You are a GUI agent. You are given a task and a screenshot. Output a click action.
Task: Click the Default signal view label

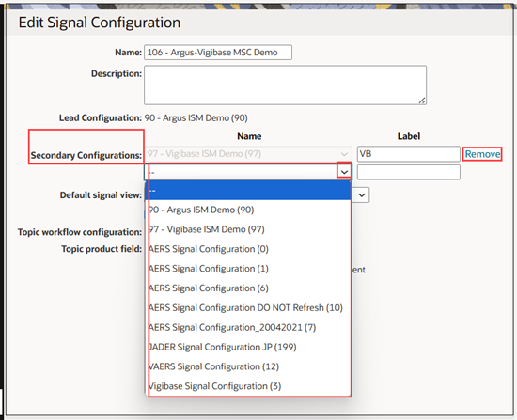click(101, 195)
